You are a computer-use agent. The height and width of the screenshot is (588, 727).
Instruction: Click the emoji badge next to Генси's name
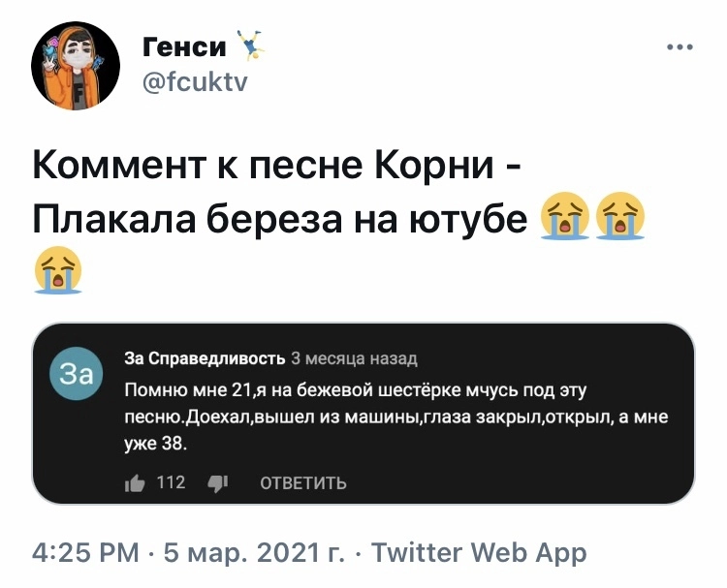coord(251,44)
